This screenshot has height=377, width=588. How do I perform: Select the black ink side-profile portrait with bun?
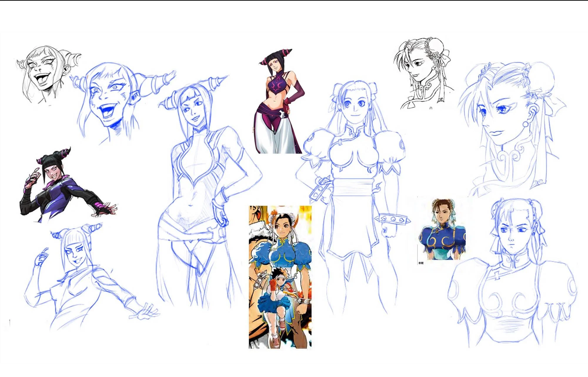pyautogui.click(x=423, y=72)
